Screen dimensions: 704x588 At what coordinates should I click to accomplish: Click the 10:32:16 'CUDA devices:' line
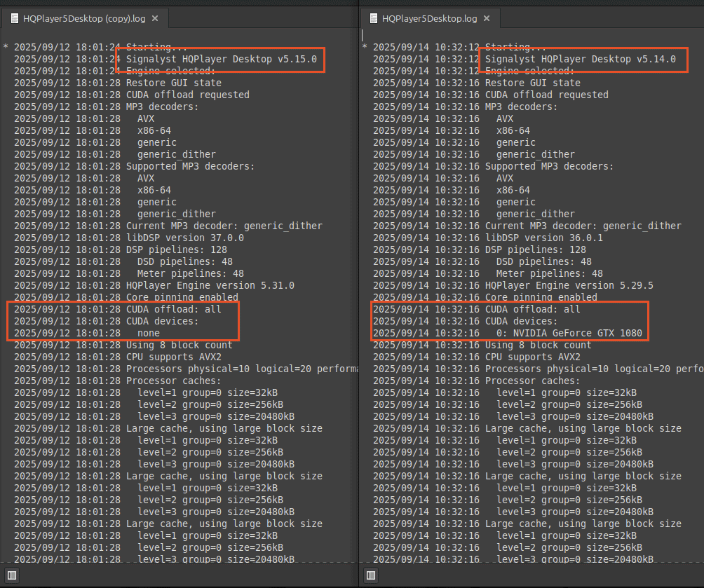[x=466, y=322]
